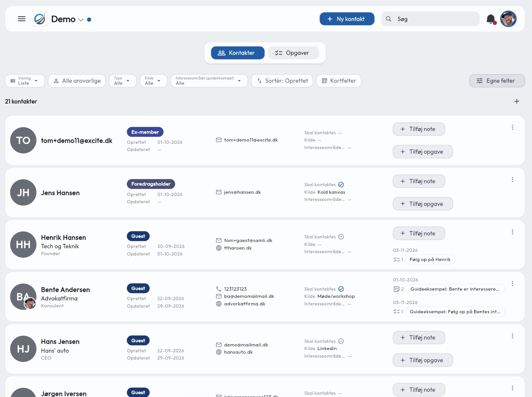The image size is (532, 397).
Task: Add a task for Hans Jensen
Action: 423,360
